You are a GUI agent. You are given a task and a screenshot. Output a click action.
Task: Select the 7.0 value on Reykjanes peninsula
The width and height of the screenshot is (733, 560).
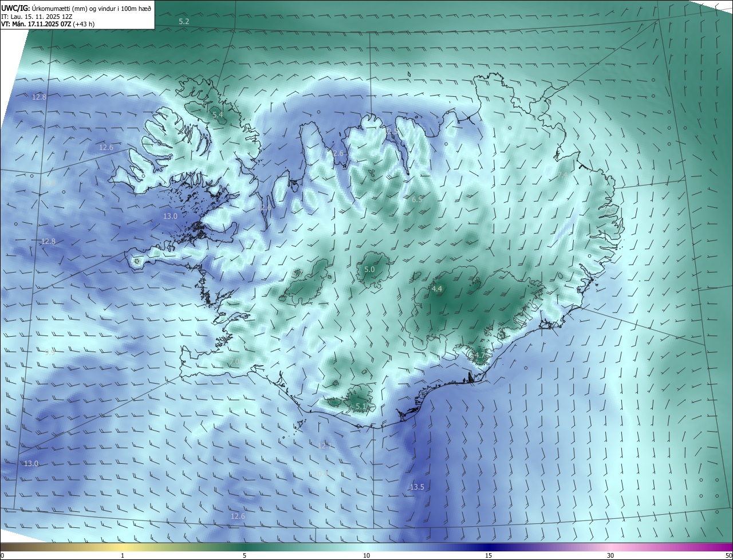pyautogui.click(x=235, y=362)
